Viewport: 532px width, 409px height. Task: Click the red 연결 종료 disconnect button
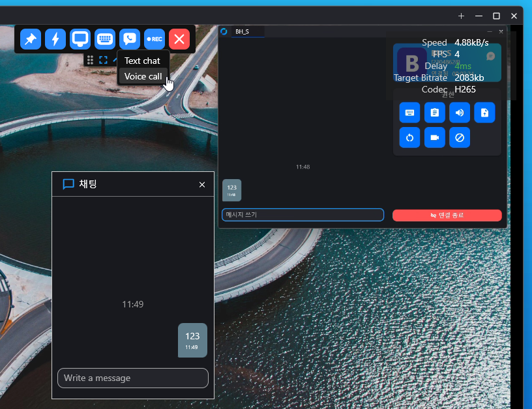(447, 215)
